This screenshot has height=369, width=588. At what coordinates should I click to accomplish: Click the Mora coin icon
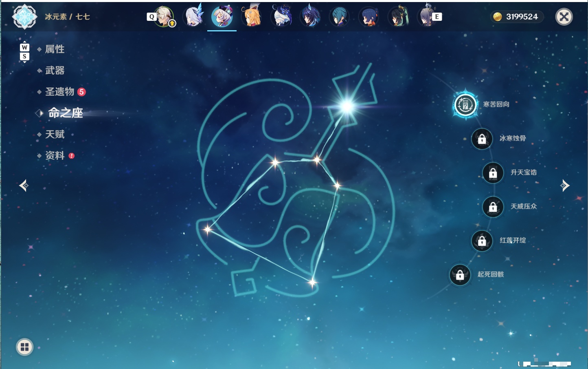pyautogui.click(x=497, y=17)
